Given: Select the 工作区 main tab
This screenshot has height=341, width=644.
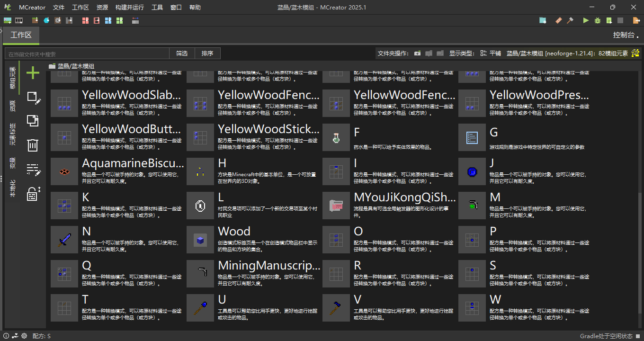Looking at the screenshot, I should 21,35.
